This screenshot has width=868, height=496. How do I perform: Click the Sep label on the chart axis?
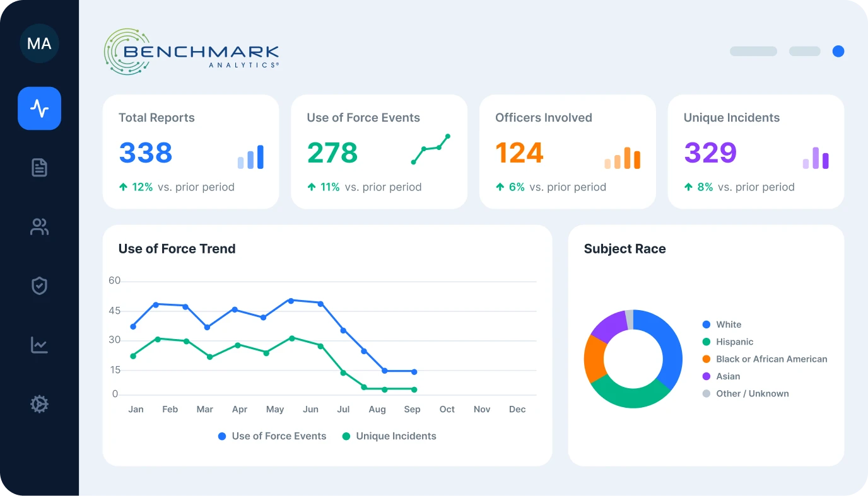click(x=412, y=410)
